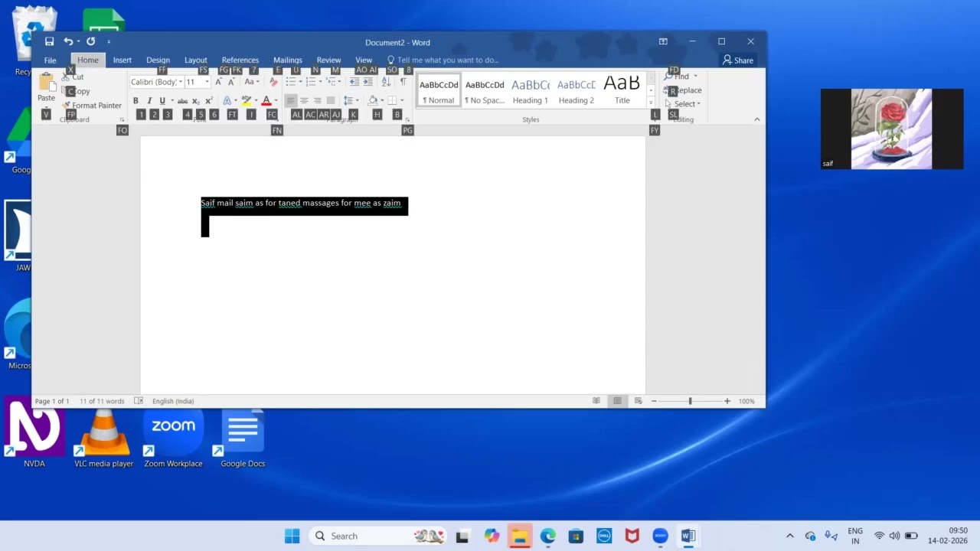
Task: Show or hide paragraph marks
Action: pyautogui.click(x=403, y=82)
